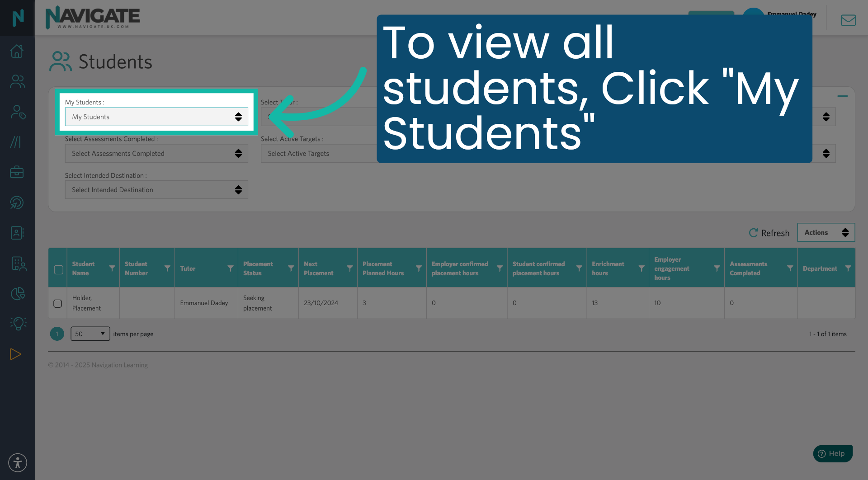The height and width of the screenshot is (480, 868).
Task: Expand the Select Assessments Completed dropdown
Action: coord(156,153)
